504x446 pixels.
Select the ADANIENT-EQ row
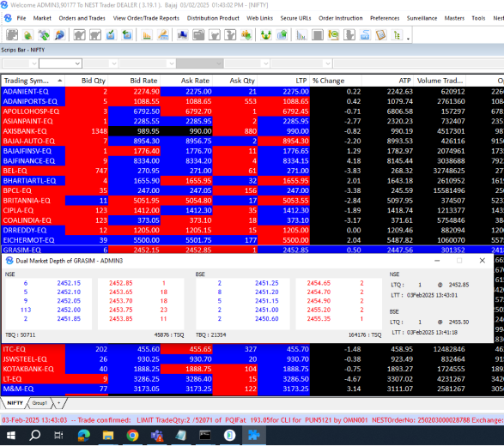pos(252,92)
